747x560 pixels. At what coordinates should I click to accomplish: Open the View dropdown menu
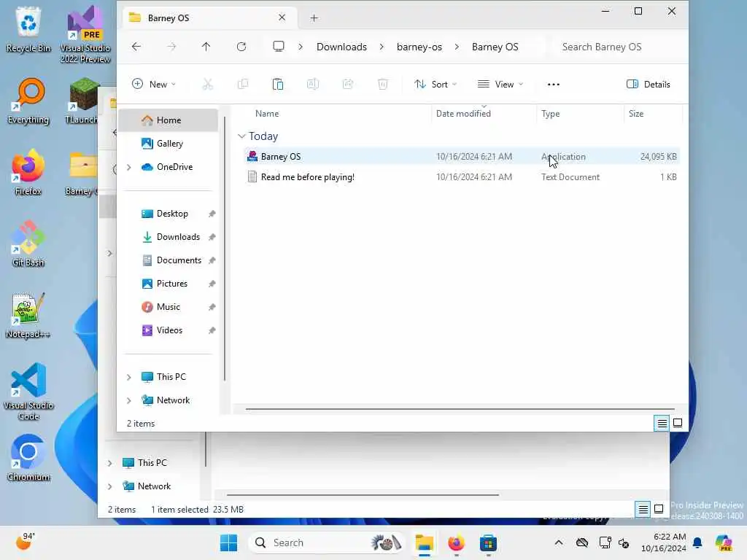point(500,85)
